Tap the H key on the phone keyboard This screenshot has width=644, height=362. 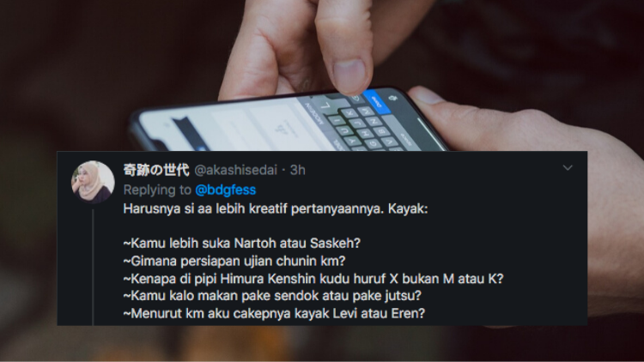(x=365, y=133)
